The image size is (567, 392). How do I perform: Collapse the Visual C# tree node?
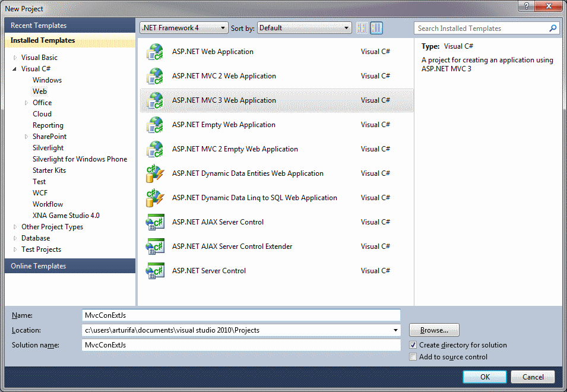click(14, 69)
